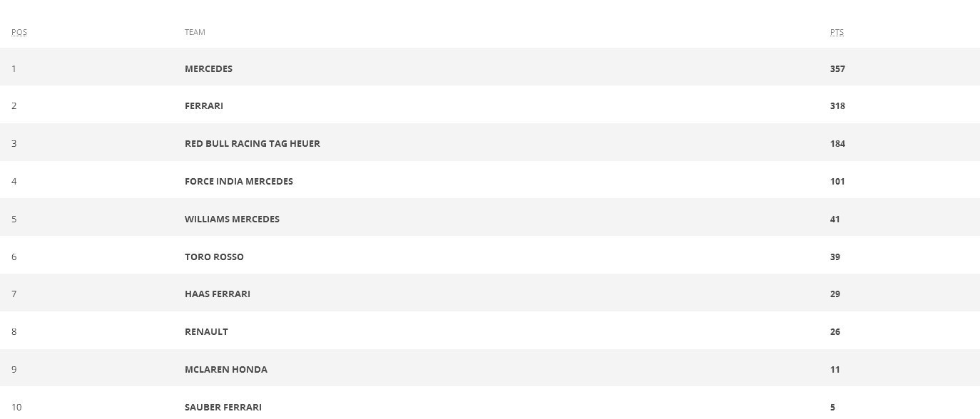This screenshot has width=980, height=419.
Task: Click the Haas Ferrari team name
Action: pyautogui.click(x=218, y=294)
